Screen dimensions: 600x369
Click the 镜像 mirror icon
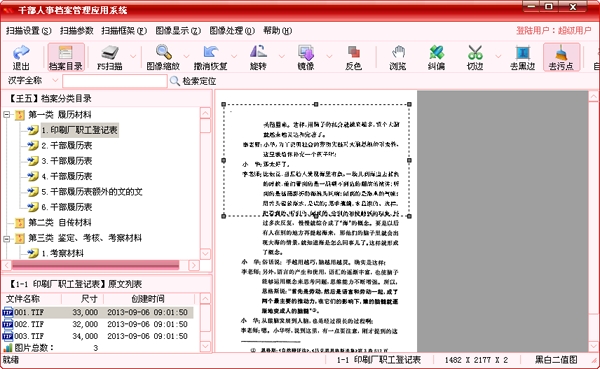tap(306, 57)
